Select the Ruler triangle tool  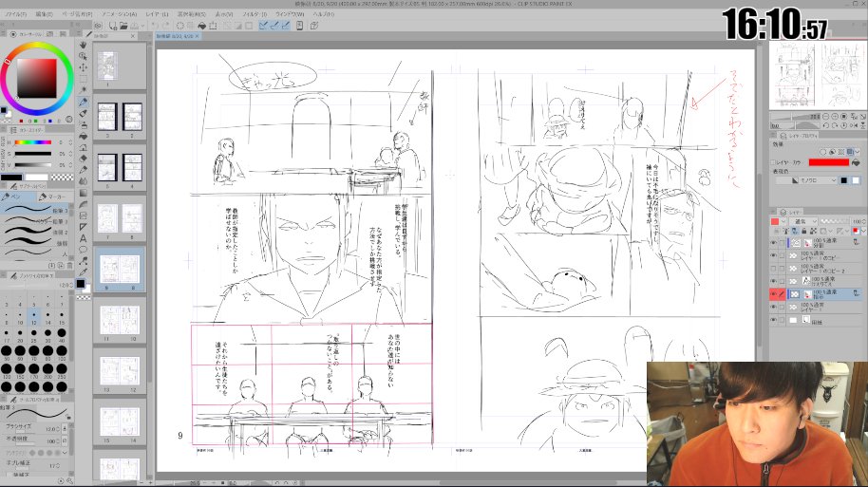tap(83, 227)
